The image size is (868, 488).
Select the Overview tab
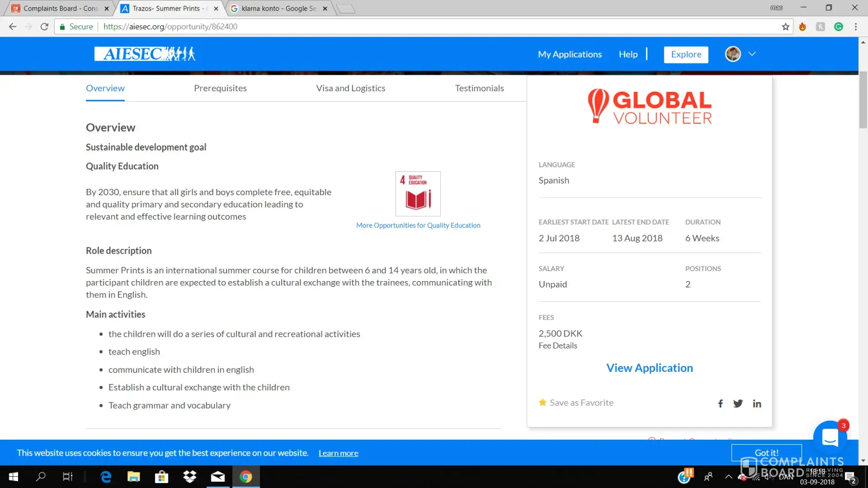[105, 88]
